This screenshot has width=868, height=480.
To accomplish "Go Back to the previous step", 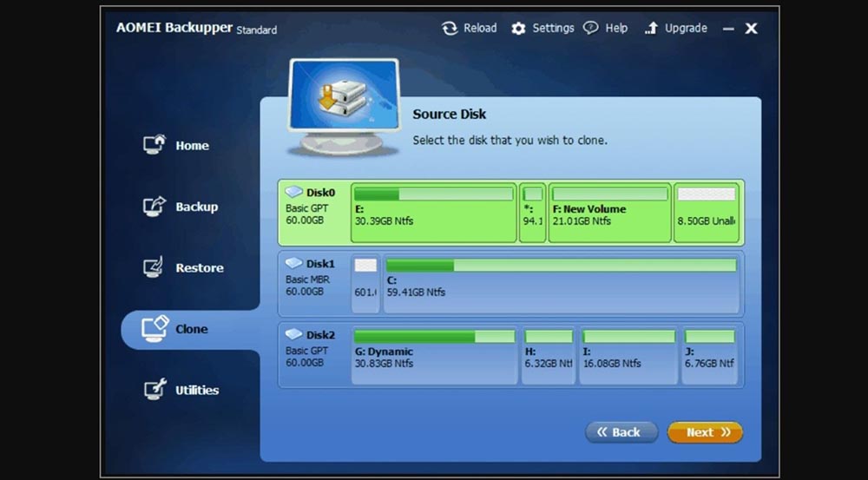I will point(621,432).
